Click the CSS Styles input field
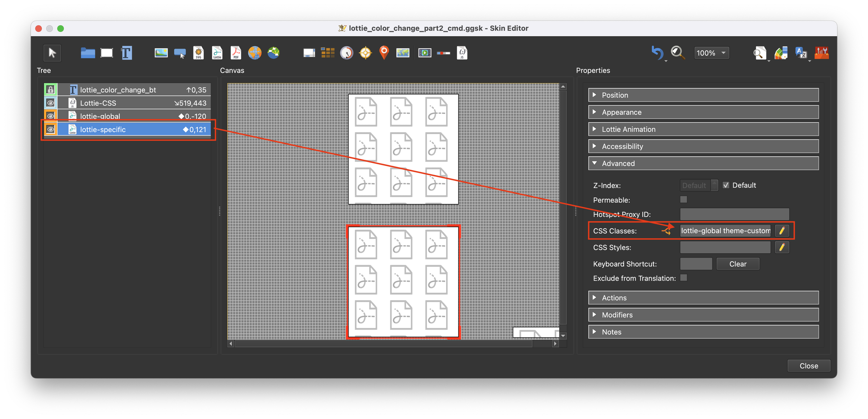868x419 pixels. pos(725,247)
